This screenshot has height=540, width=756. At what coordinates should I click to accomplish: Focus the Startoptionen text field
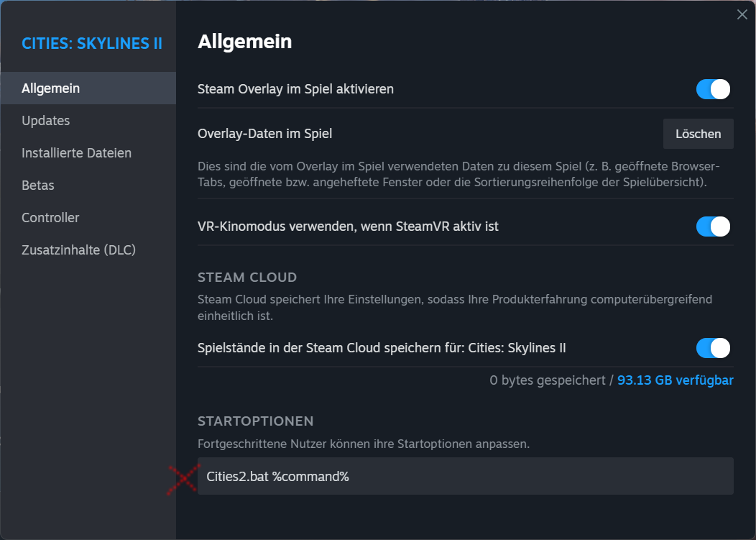(465, 476)
